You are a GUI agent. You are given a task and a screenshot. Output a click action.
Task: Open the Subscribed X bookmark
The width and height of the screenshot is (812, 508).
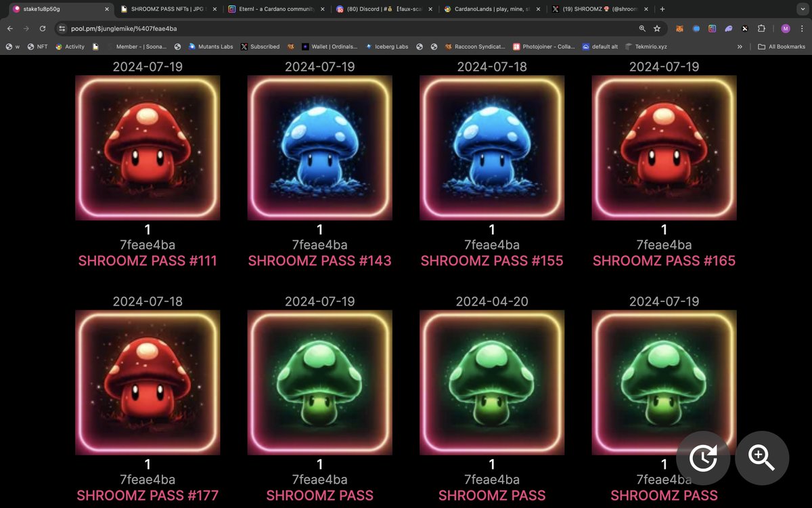(259, 47)
